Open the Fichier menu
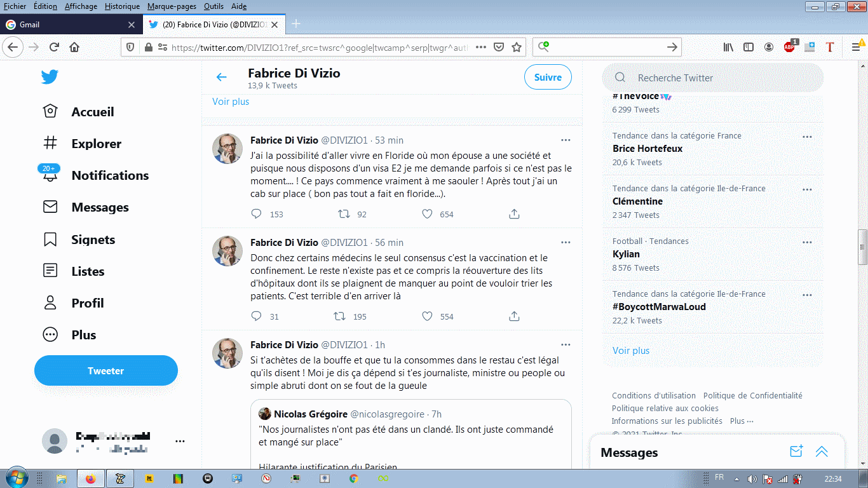 (15, 6)
